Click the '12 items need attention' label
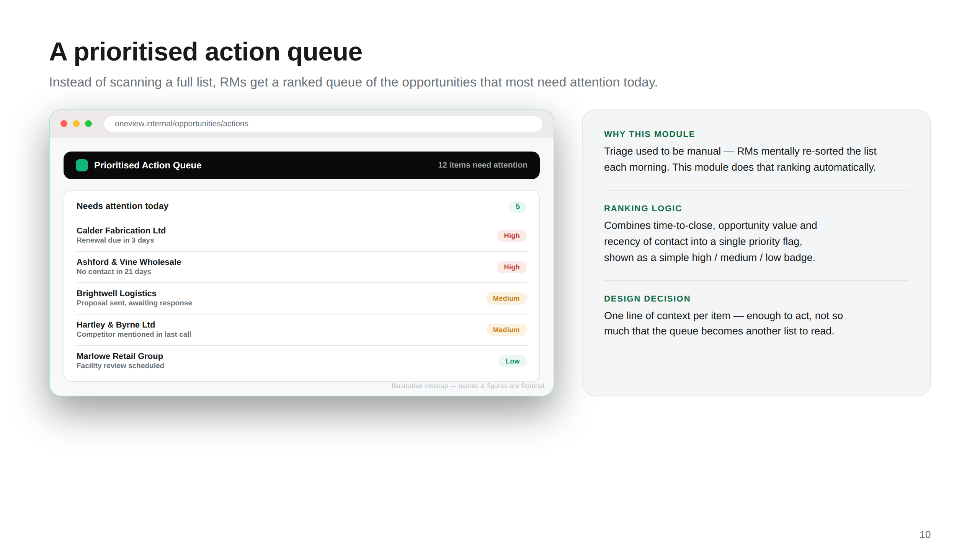 (482, 165)
